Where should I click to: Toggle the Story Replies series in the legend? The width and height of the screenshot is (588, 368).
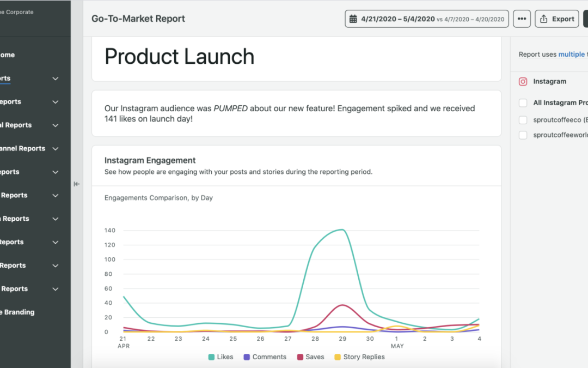359,357
